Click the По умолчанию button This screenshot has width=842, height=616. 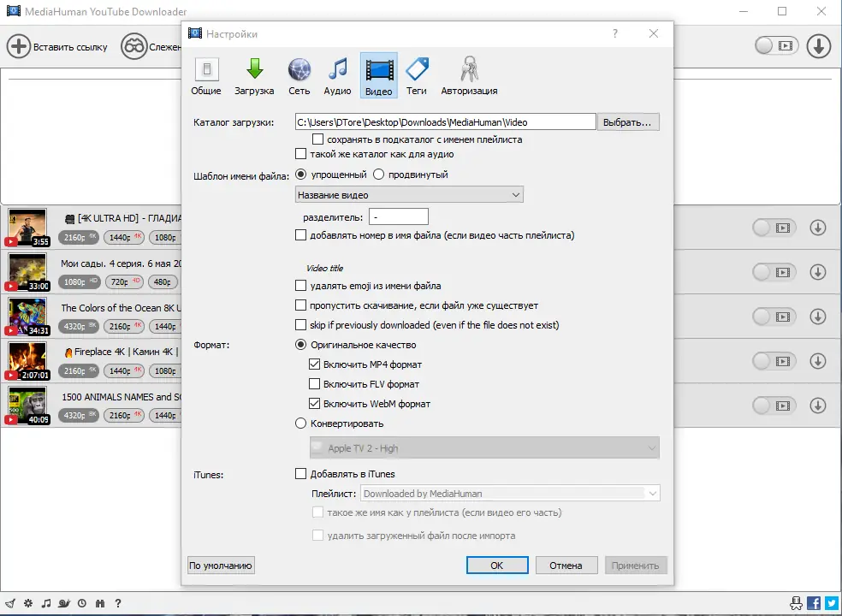pyautogui.click(x=221, y=565)
